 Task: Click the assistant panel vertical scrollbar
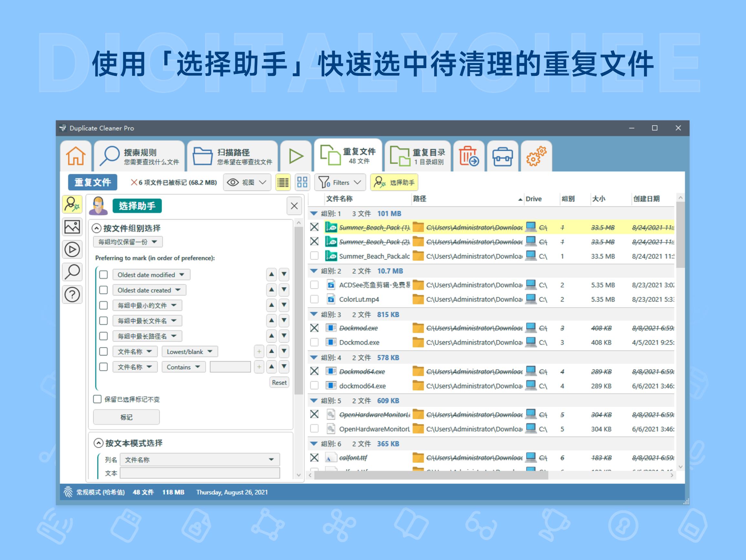298,310
